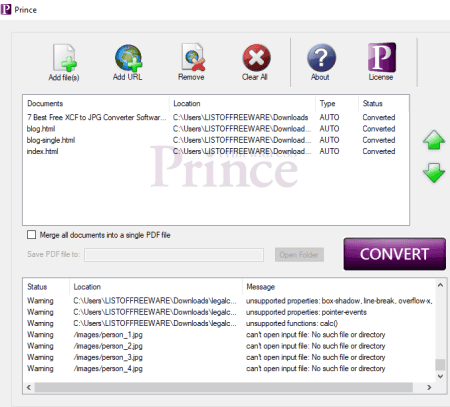Viewport: 450px width, 407px height.
Task: Click the Open Folder button
Action: [299, 255]
